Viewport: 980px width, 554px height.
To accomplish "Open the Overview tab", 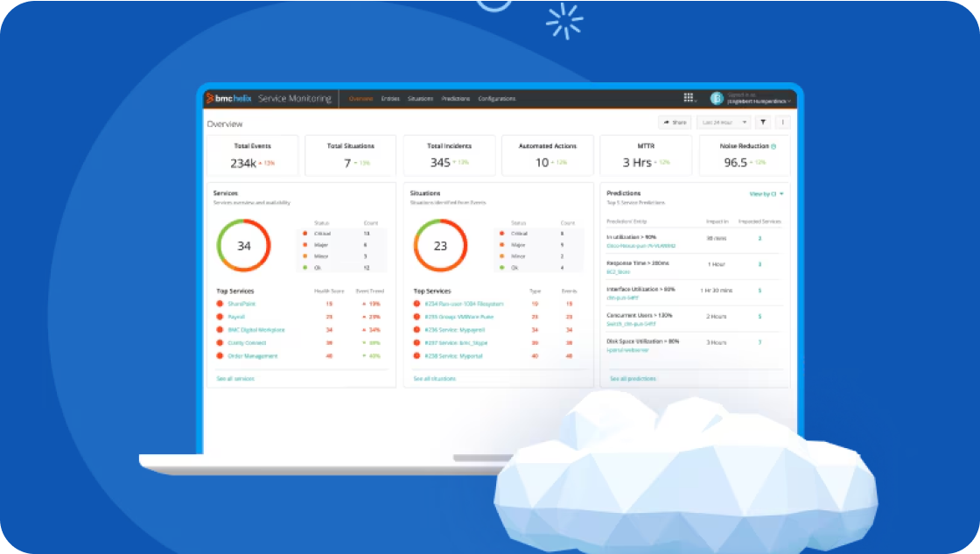I will [x=360, y=99].
